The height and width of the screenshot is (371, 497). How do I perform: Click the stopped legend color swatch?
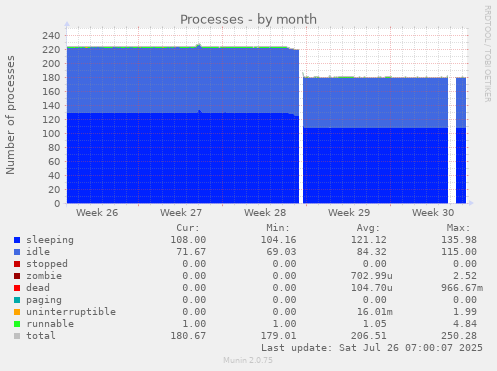click(x=17, y=264)
